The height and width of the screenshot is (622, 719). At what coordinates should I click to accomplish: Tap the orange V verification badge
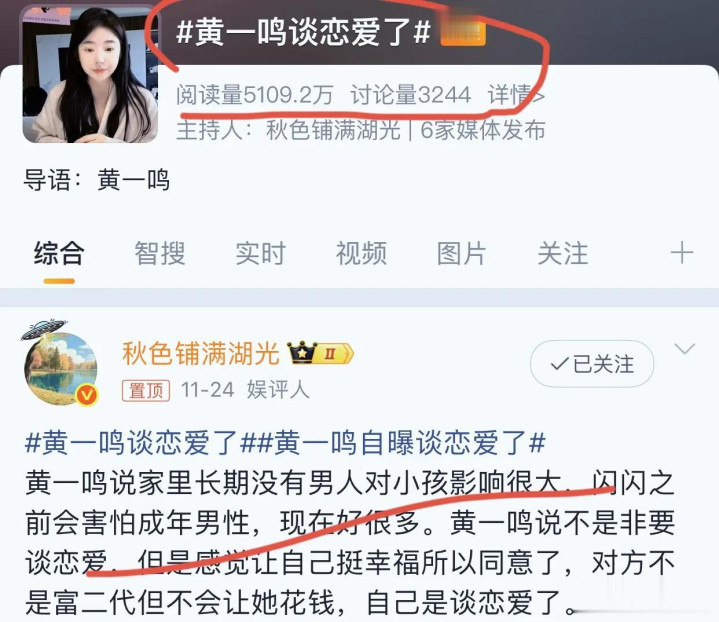[87, 395]
